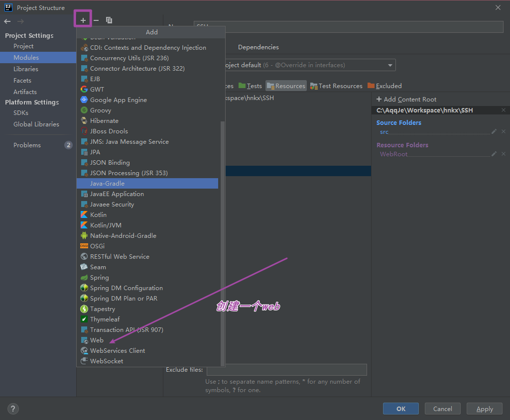Screen dimensions: 510x420
Task: Click the Copy module icon
Action: (109, 20)
